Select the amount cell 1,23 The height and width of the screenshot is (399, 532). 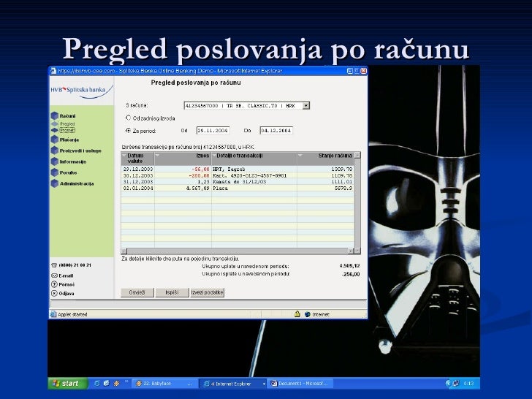pos(183,181)
